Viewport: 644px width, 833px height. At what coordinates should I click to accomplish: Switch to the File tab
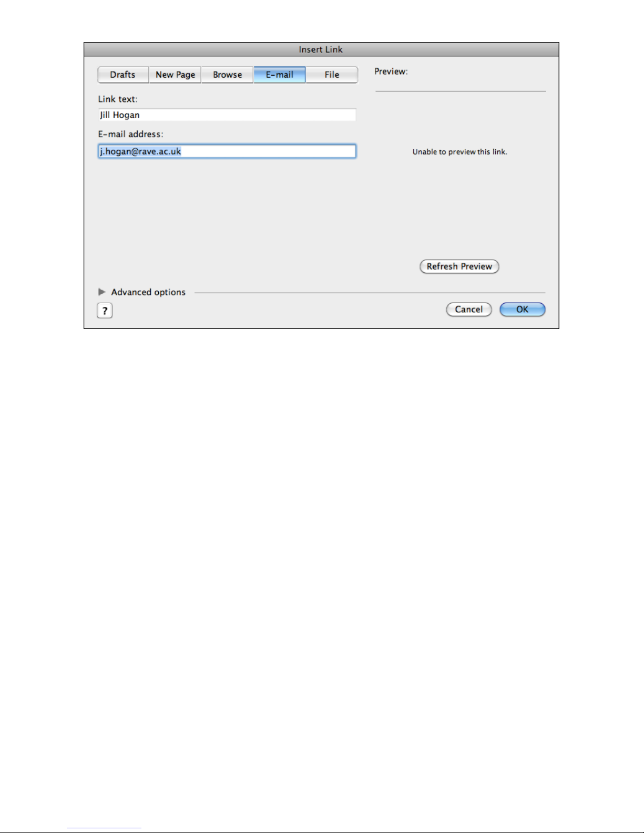pos(332,75)
